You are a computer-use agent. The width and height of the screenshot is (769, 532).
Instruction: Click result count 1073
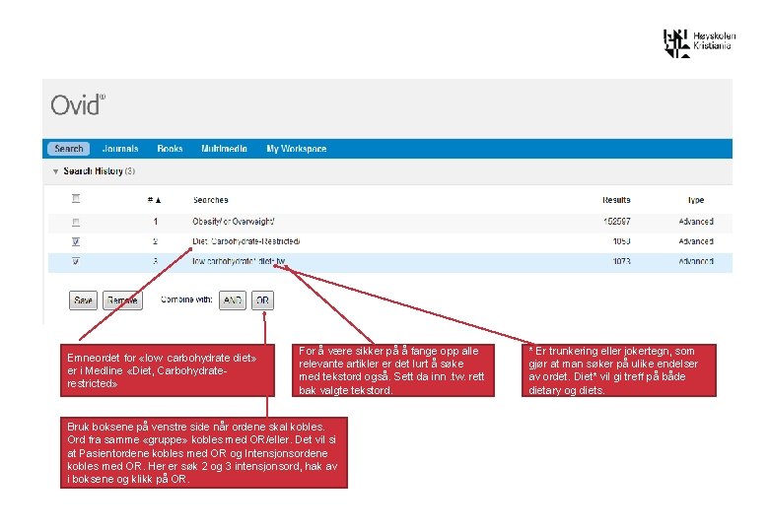coord(621,261)
